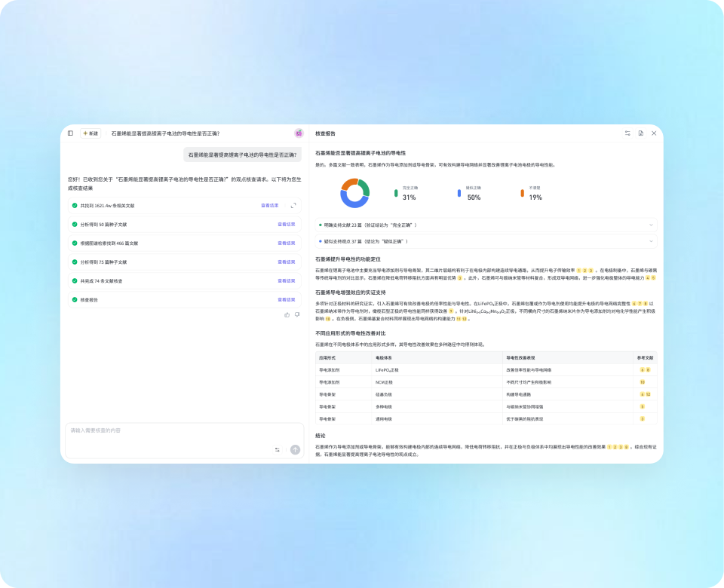Click the donut chart in the report
Image resolution: width=724 pixels, height=588 pixels.
point(354,193)
